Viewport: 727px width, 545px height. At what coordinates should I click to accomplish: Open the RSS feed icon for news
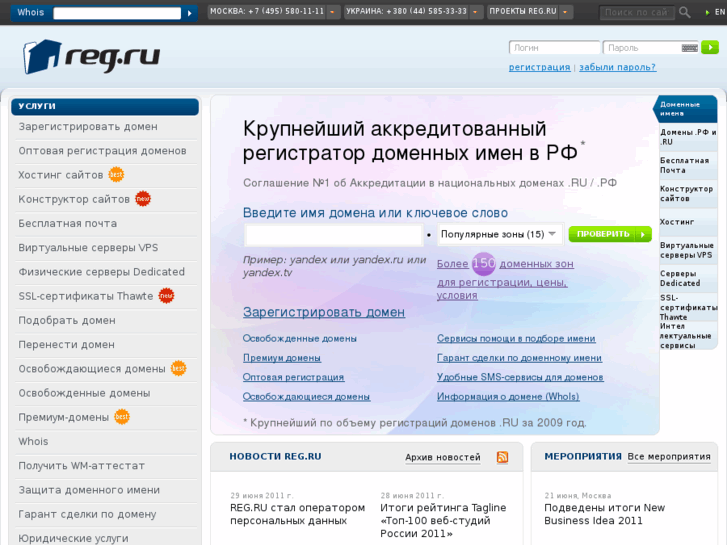coord(502,457)
